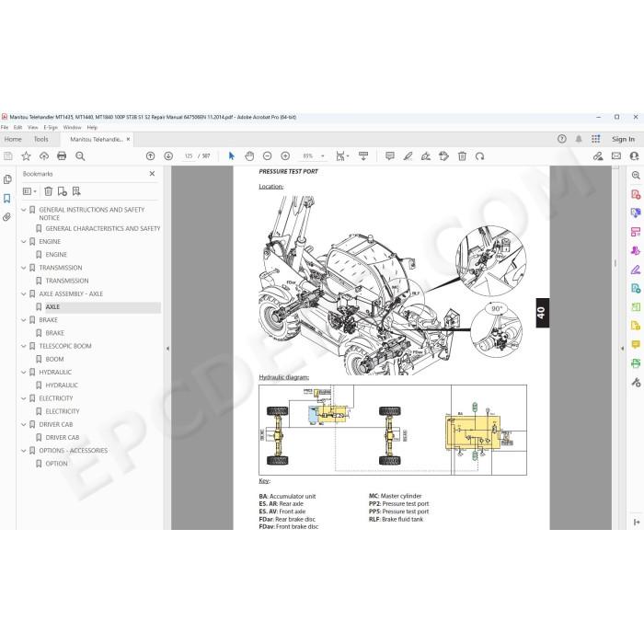Delete selected bookmark trash icon
644x644 pixels.
click(x=48, y=191)
